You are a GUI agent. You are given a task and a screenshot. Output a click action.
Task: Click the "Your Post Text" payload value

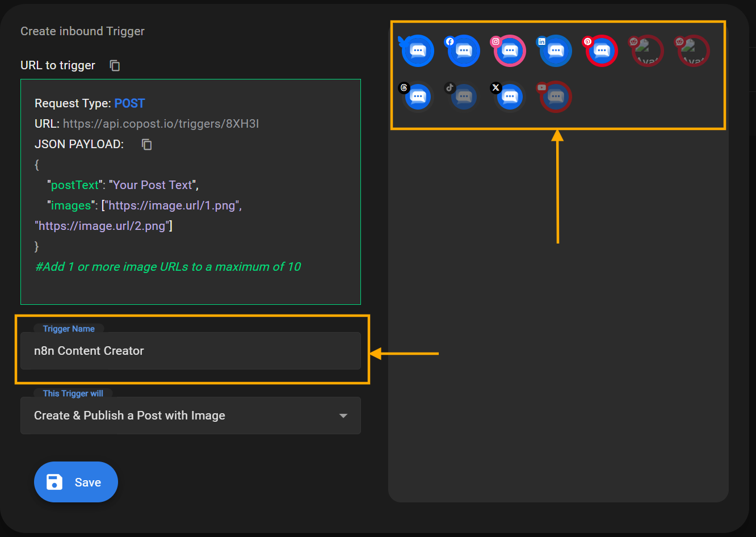(x=153, y=185)
